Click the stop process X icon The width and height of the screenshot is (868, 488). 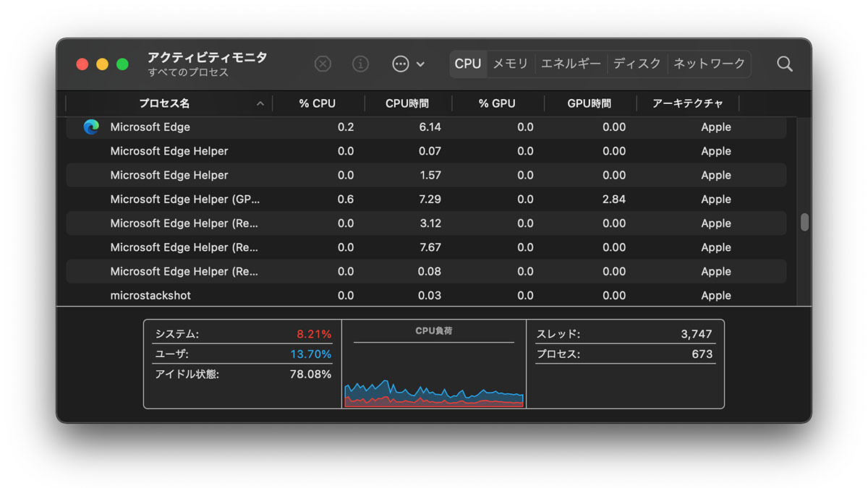(x=323, y=64)
